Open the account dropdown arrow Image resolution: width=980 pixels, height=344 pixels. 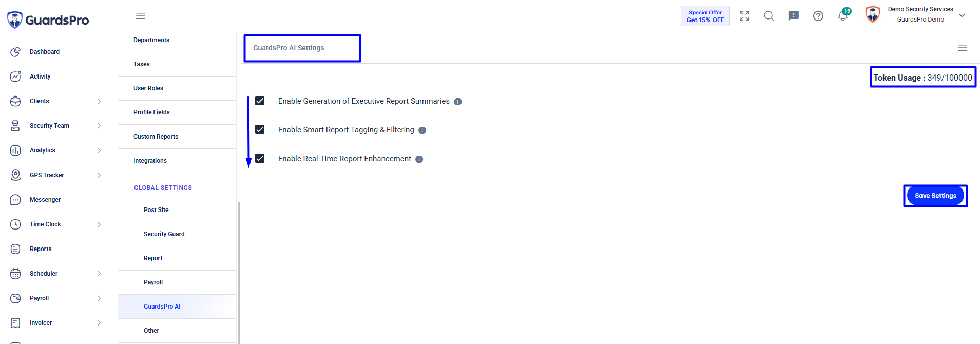pyautogui.click(x=962, y=15)
